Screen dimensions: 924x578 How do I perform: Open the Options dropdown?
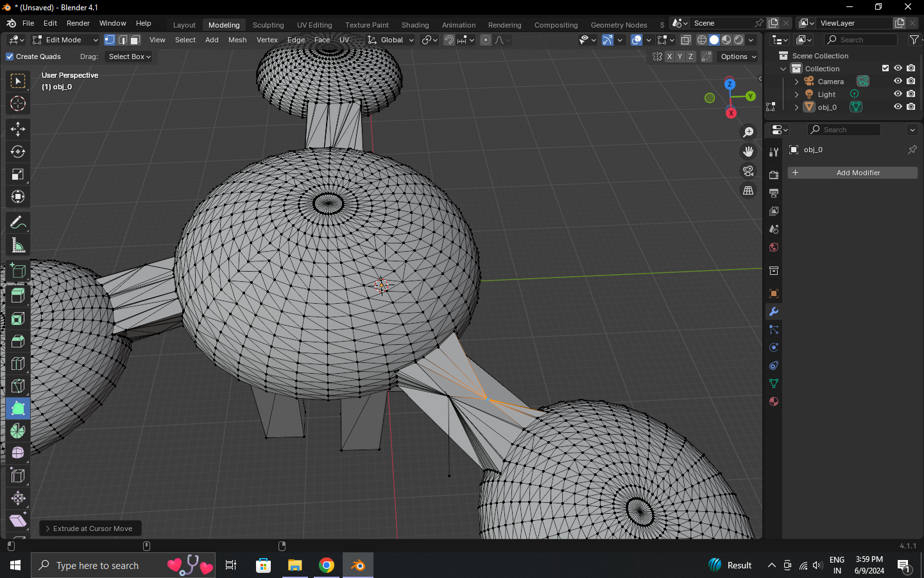click(738, 57)
